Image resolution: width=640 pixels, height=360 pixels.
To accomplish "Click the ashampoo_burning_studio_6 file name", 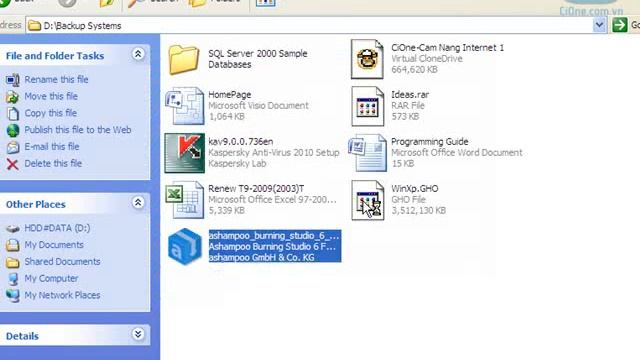I will pyautogui.click(x=273, y=236).
